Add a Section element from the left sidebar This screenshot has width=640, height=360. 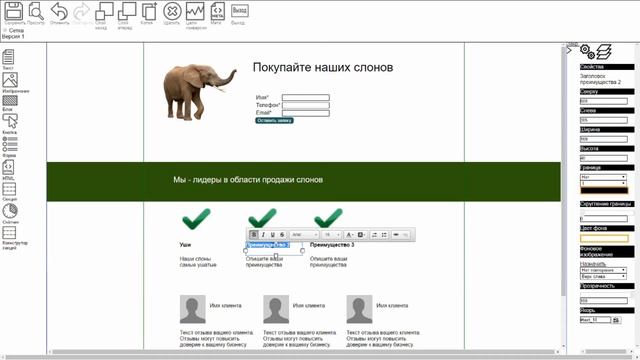click(9, 189)
